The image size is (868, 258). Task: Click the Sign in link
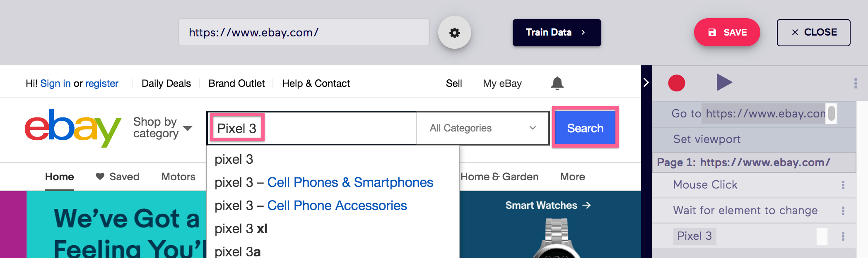(x=56, y=83)
